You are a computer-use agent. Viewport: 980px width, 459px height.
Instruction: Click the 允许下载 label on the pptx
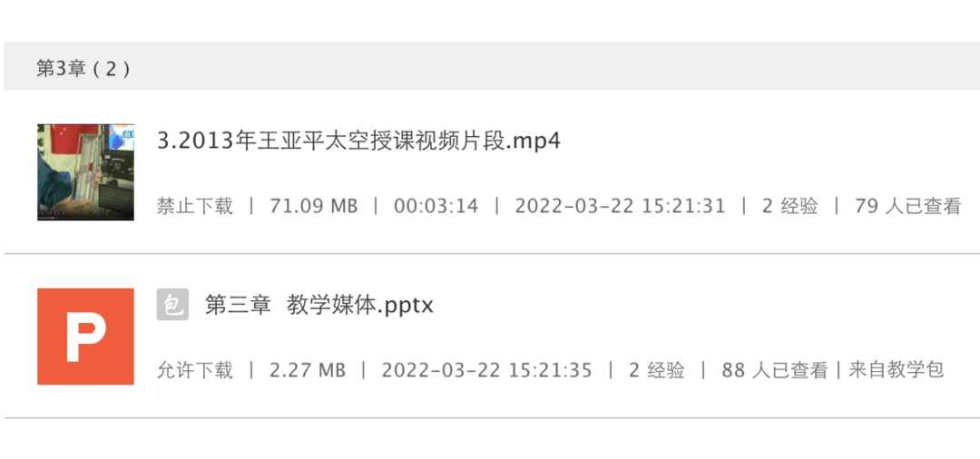[195, 370]
